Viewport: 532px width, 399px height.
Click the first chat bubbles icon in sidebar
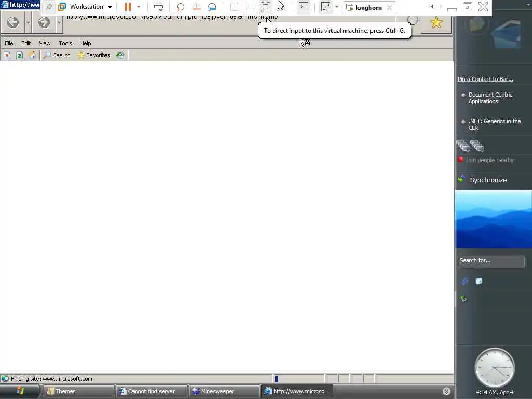[x=463, y=146]
